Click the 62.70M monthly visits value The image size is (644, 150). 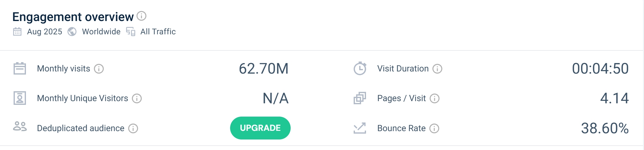[264, 69]
